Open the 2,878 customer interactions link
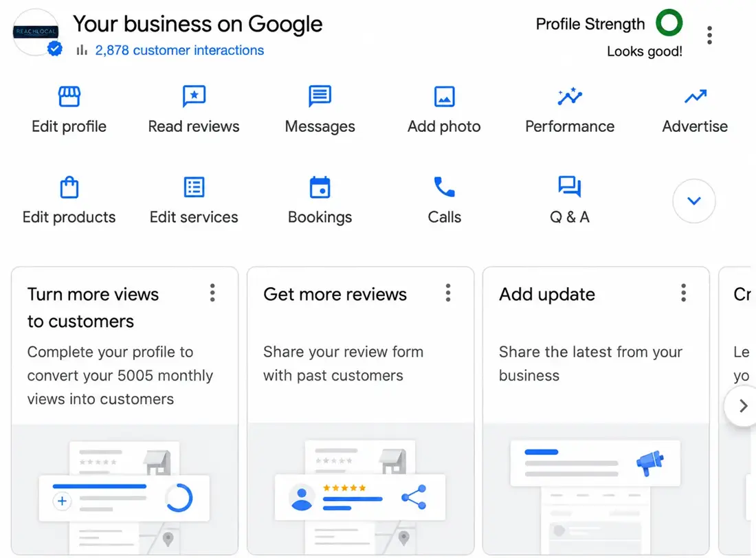 click(179, 50)
